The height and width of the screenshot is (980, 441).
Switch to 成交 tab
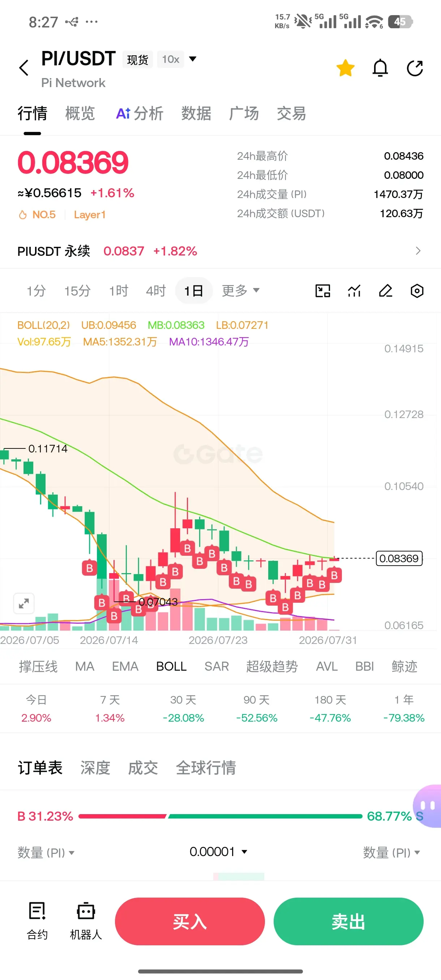[x=143, y=768]
